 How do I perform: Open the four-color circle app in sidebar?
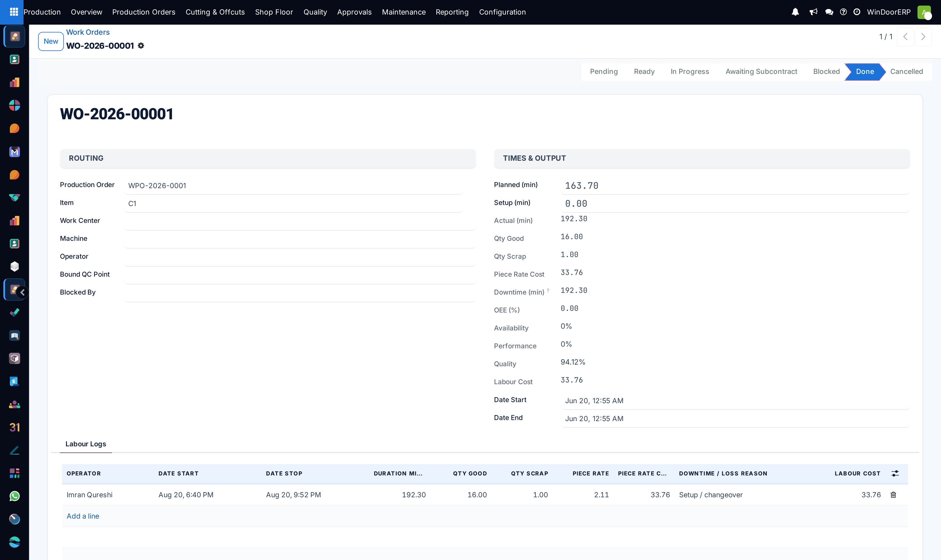(x=14, y=105)
